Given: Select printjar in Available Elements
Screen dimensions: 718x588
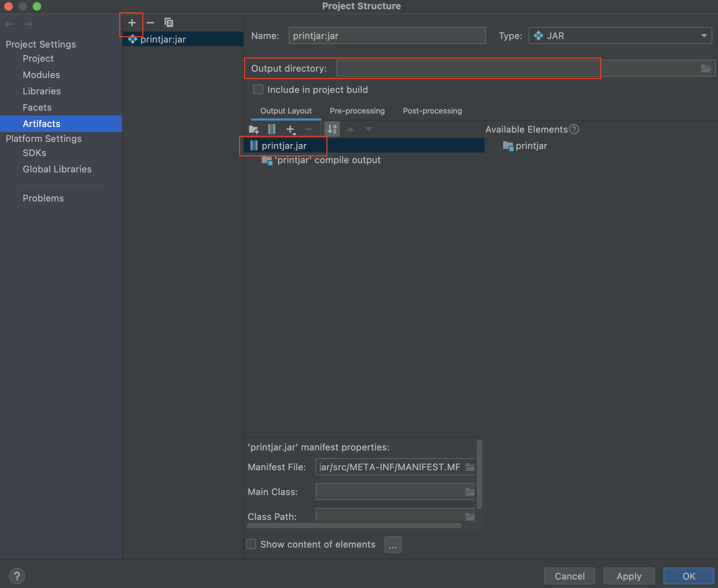Looking at the screenshot, I should pos(531,146).
